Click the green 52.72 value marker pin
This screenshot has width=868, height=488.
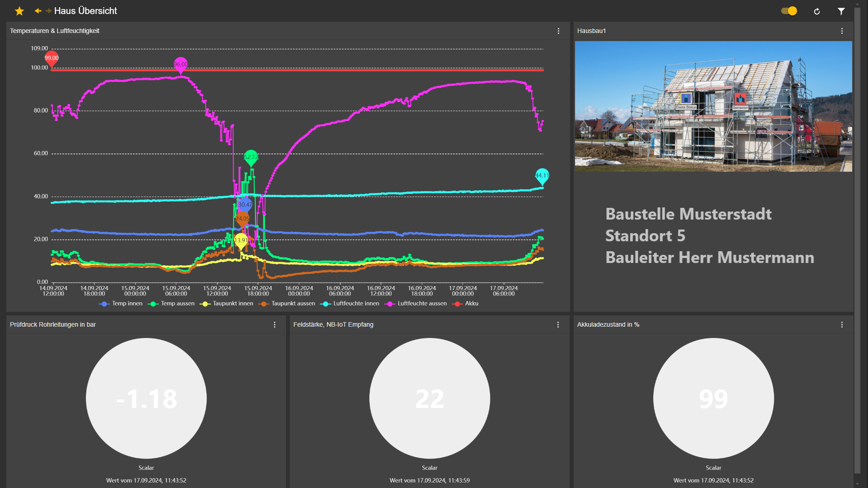point(251,157)
